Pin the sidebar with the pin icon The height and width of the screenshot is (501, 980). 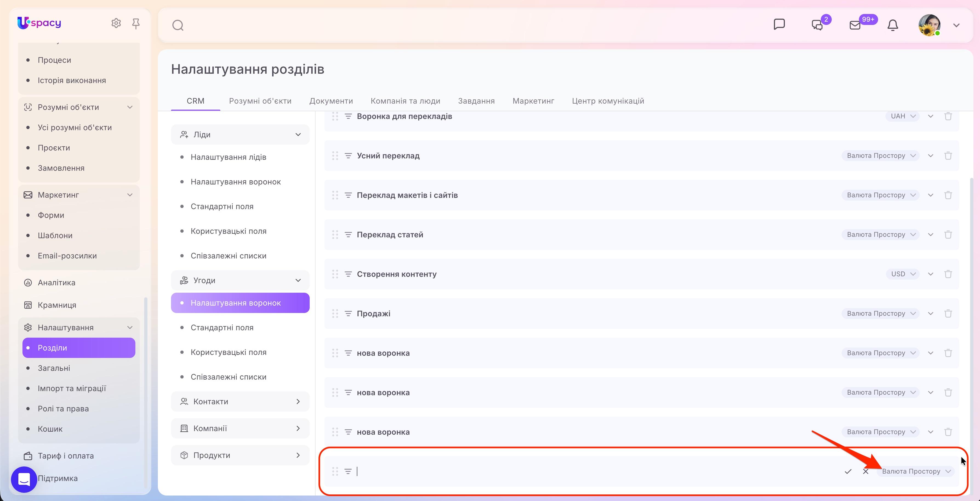(136, 24)
